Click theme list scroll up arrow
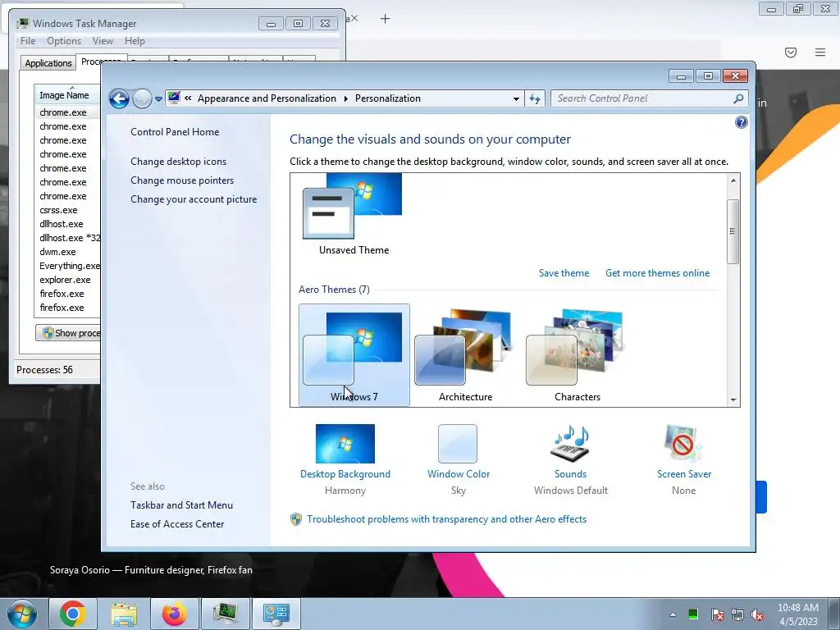The width and height of the screenshot is (840, 630). pyautogui.click(x=733, y=180)
